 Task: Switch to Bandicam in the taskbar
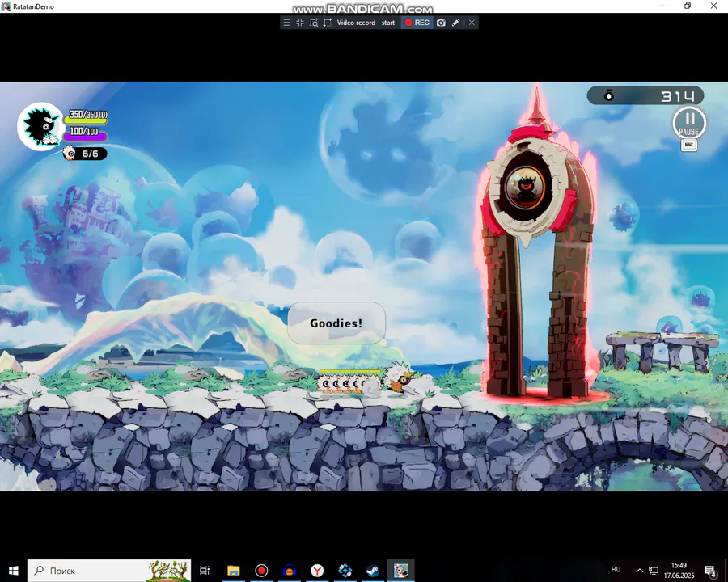point(261,571)
